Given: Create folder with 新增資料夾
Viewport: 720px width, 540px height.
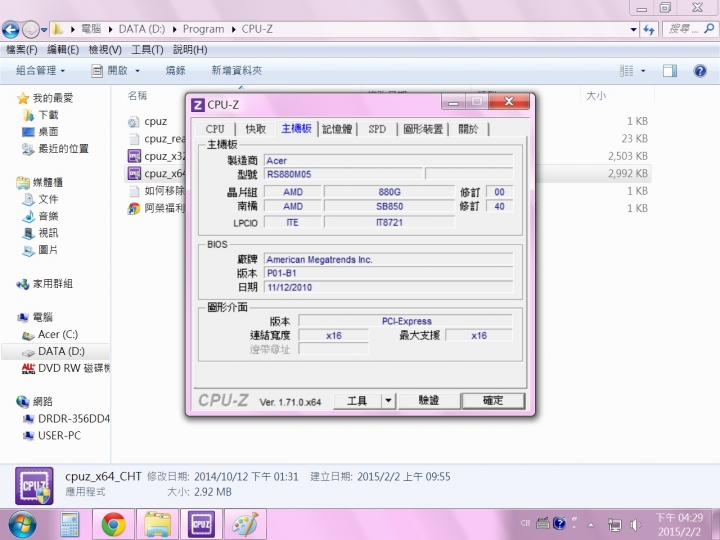Looking at the screenshot, I should click(x=236, y=70).
